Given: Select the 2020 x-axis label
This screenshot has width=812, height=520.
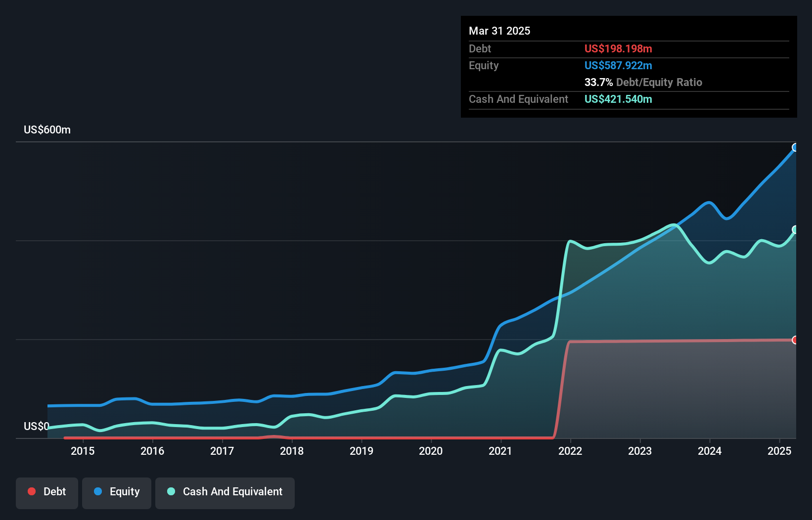Looking at the screenshot, I should (x=431, y=451).
